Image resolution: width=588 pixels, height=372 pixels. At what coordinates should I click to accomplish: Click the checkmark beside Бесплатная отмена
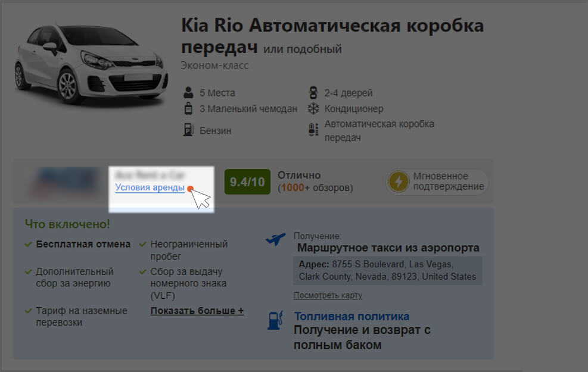coord(28,244)
